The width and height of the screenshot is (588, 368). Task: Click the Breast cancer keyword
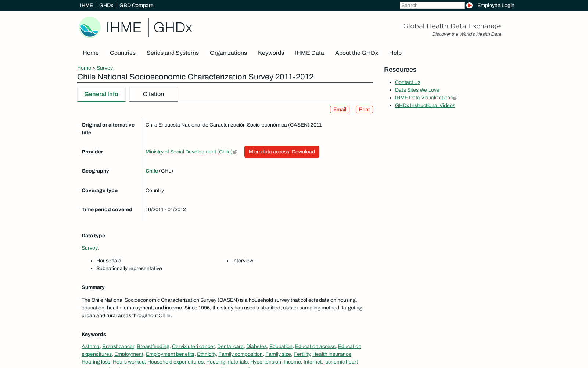pos(118,346)
